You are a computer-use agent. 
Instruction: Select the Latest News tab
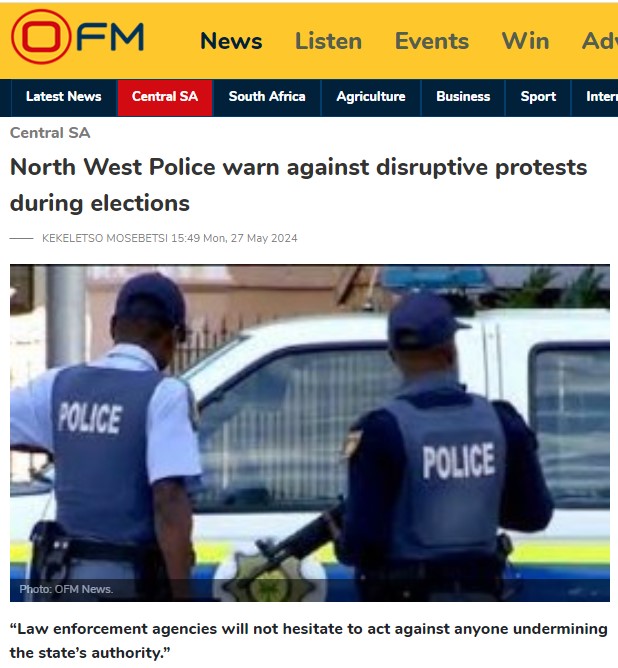click(x=64, y=97)
